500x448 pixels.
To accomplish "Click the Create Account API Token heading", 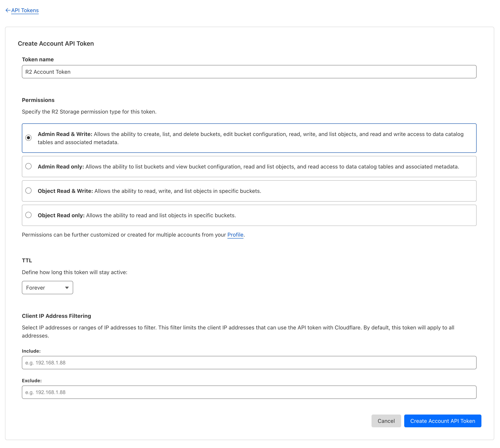I will point(56,44).
